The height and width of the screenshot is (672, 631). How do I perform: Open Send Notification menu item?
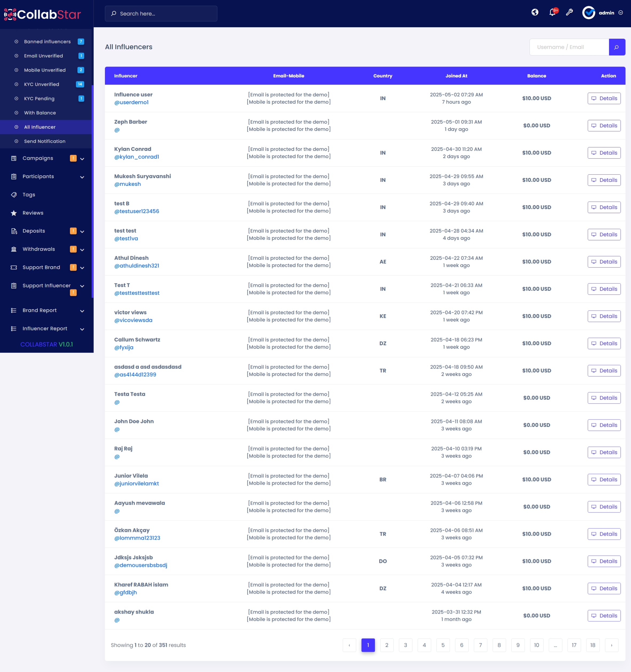[45, 141]
